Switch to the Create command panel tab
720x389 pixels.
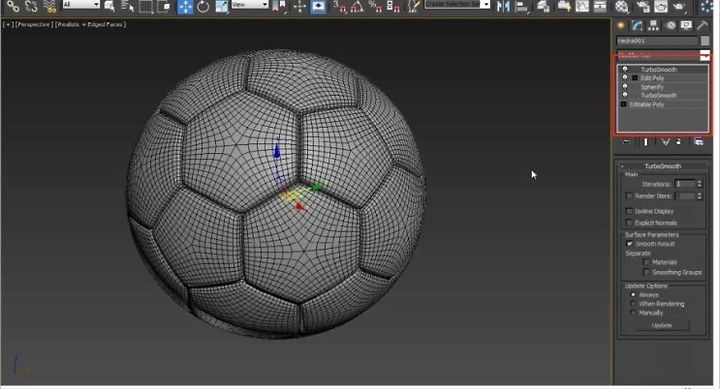(x=621, y=25)
